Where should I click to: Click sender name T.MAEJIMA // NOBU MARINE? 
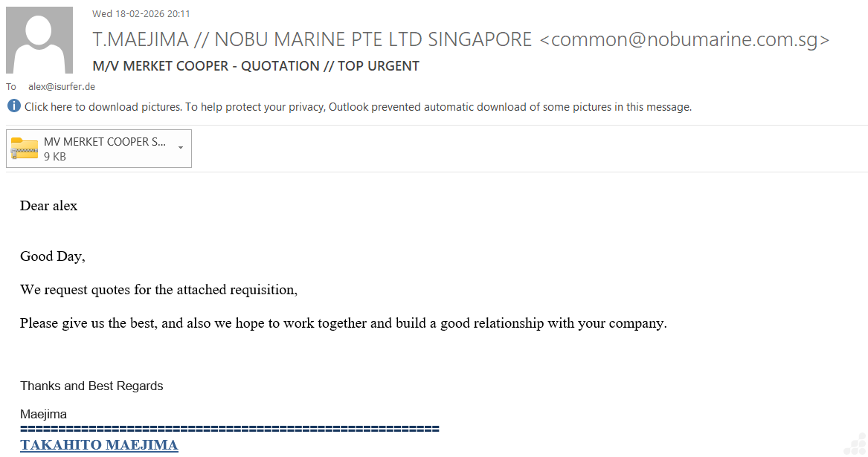(312, 39)
